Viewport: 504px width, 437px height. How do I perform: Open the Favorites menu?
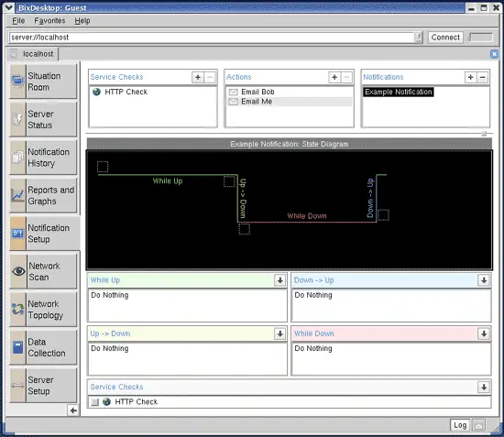(x=49, y=21)
